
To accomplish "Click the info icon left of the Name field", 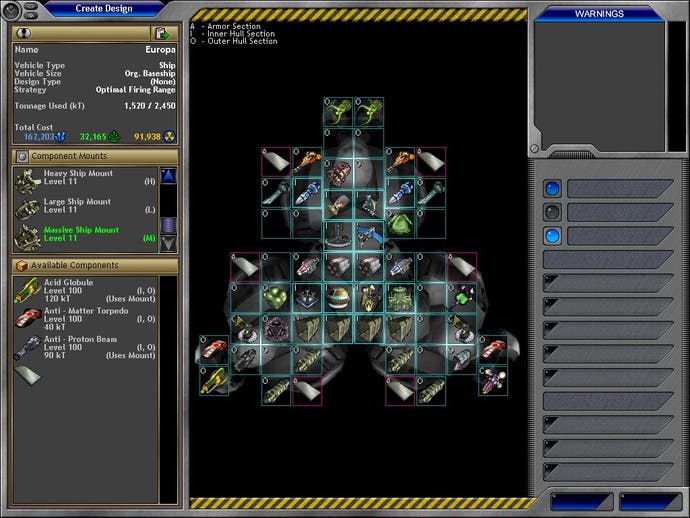I will coord(25,33).
